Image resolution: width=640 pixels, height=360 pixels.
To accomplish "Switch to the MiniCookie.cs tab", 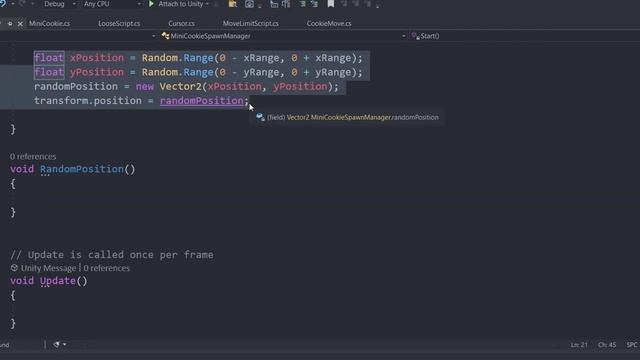I will 49,23.
